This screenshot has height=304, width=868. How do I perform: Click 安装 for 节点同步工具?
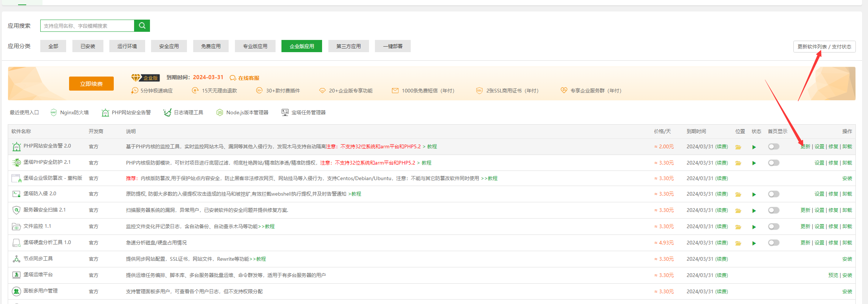click(x=847, y=259)
